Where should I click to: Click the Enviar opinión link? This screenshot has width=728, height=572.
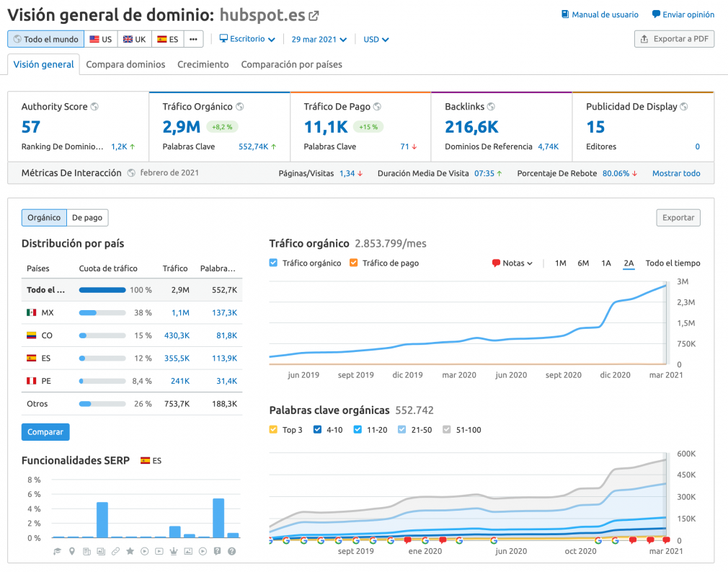click(x=683, y=14)
